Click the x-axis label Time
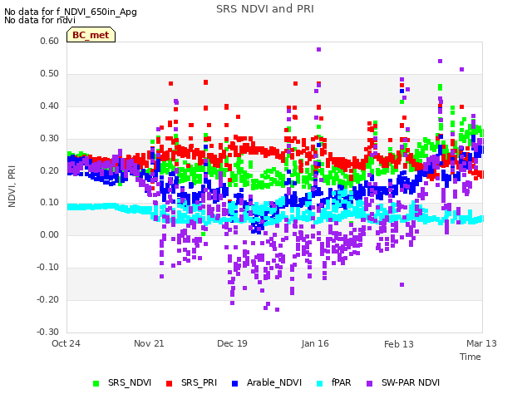The height and width of the screenshot is (399, 532). (x=470, y=357)
